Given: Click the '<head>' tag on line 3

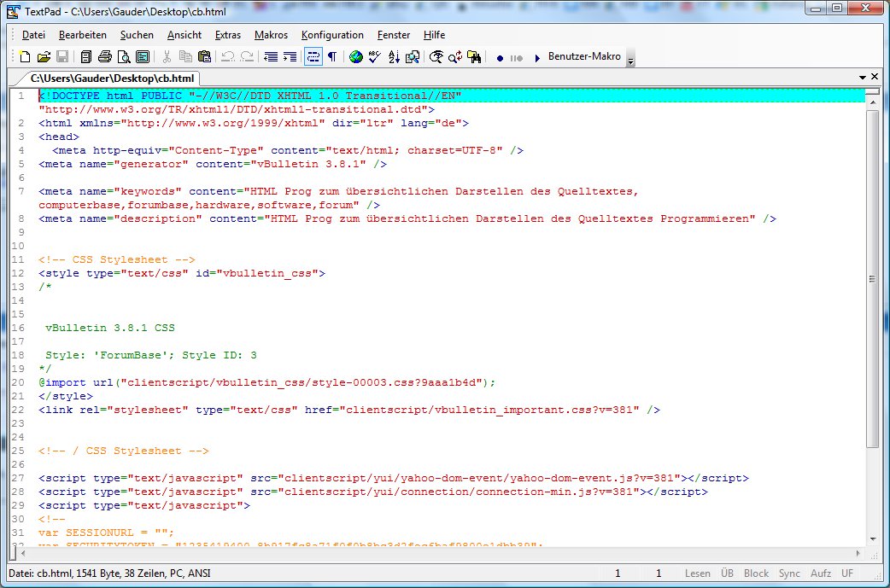Looking at the screenshot, I should pos(59,137).
